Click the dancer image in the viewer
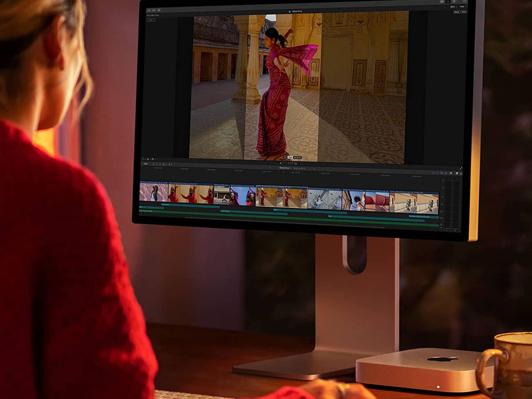Image resolution: width=532 pixels, height=399 pixels. coord(299,87)
